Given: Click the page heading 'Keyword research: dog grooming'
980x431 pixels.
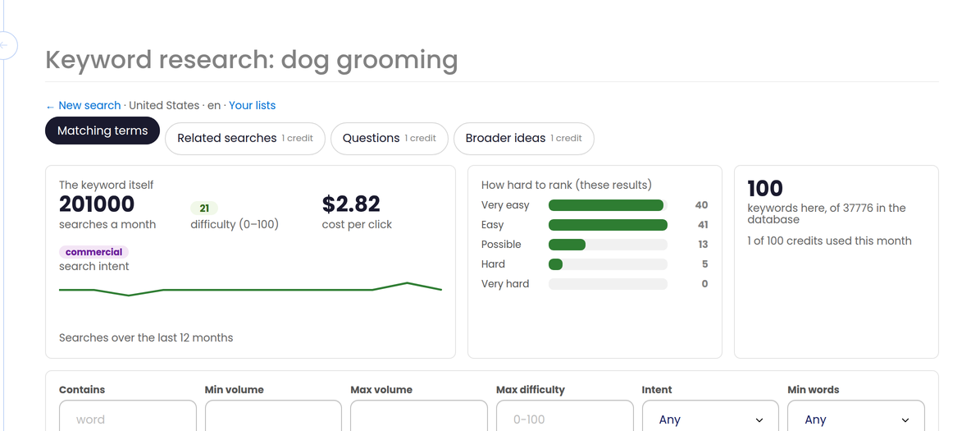Looking at the screenshot, I should pos(252,60).
